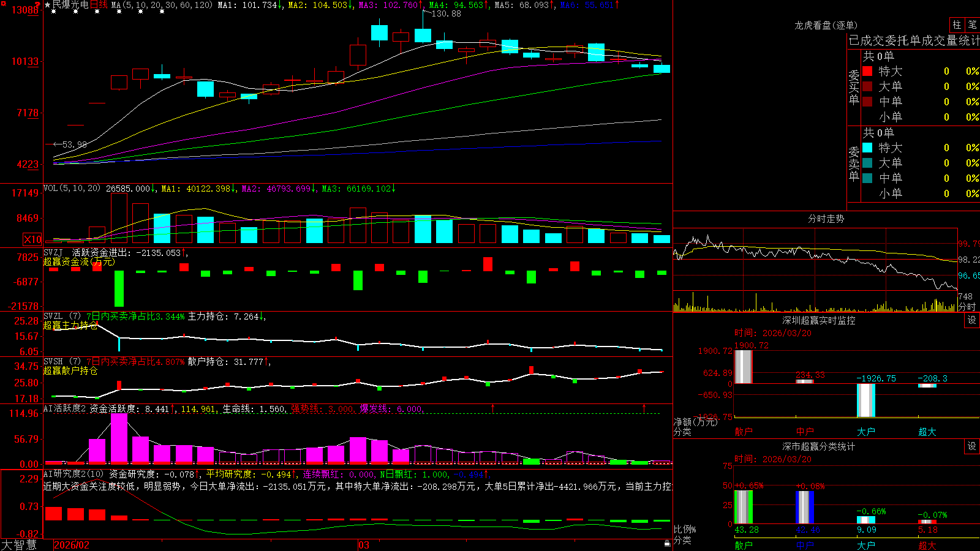This screenshot has width=980, height=551.
Task: Switch 龙虎看盘 to 笔 view
Action: pos(972,24)
